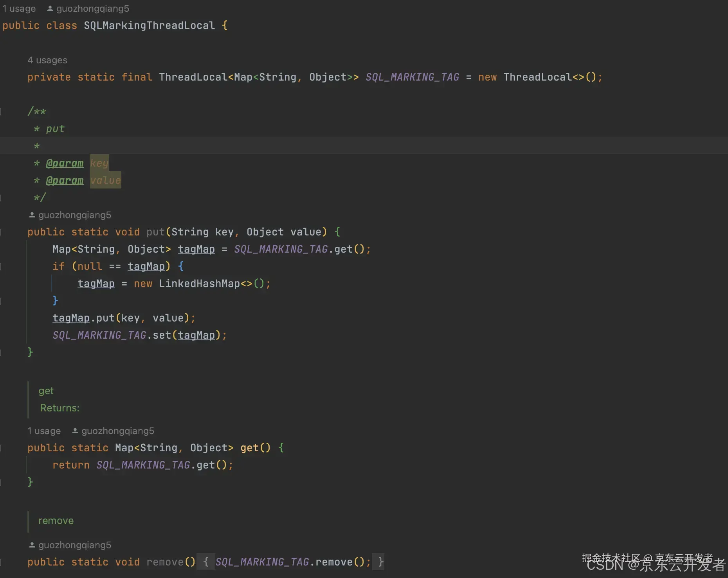Click the second @param tag for value
This screenshot has width=728, height=578.
click(x=65, y=180)
